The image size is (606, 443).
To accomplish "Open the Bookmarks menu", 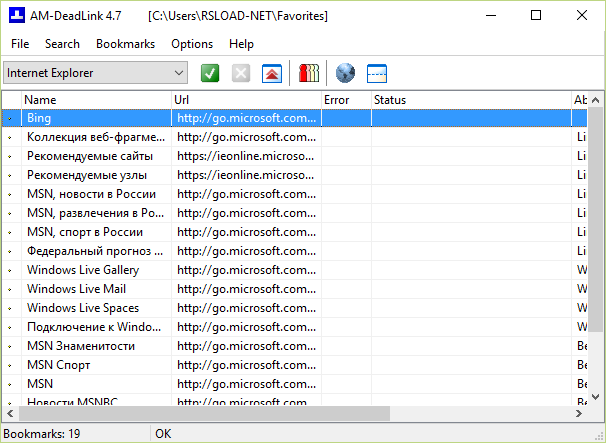I will 126,44.
